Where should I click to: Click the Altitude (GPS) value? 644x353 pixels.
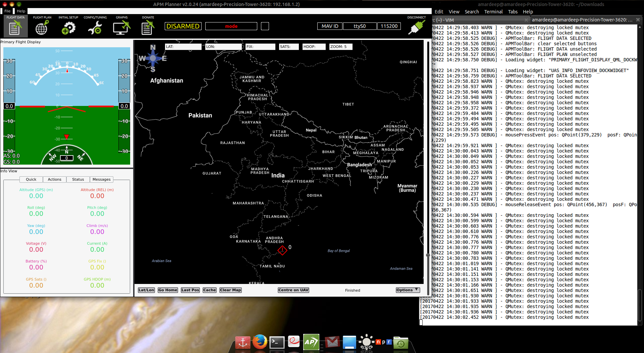36,196
